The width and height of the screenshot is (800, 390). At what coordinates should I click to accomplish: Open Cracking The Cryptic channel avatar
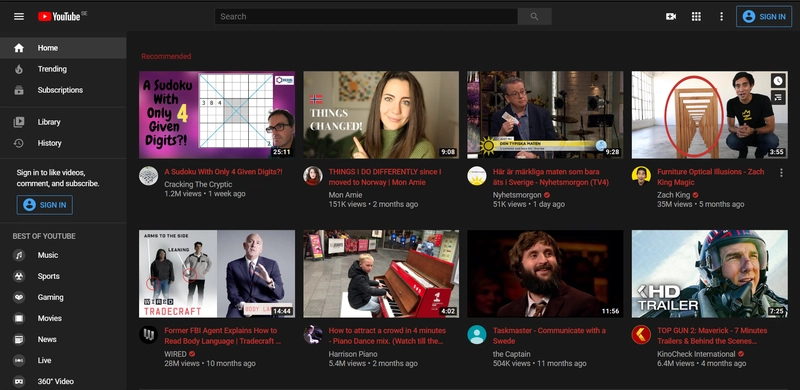pyautogui.click(x=148, y=176)
